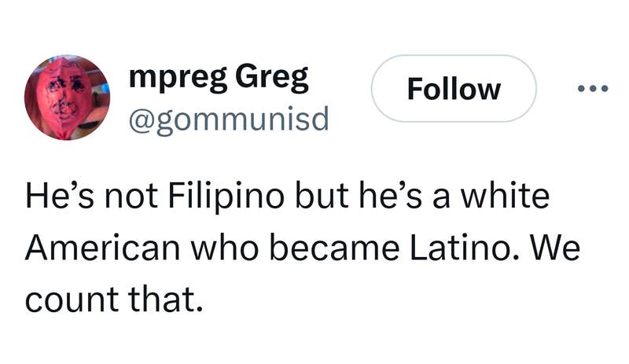The height and width of the screenshot is (364, 629).
Task: Click the face drawing inside the avatar
Action: (x=67, y=98)
